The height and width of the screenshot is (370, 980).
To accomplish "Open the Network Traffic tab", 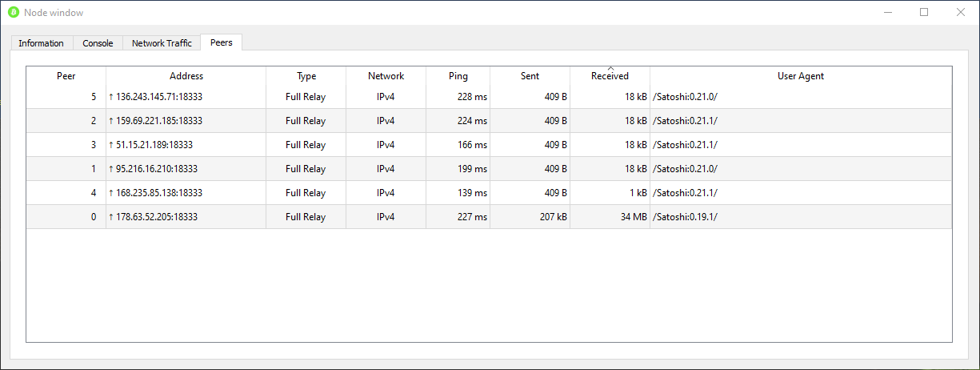I will (x=162, y=43).
